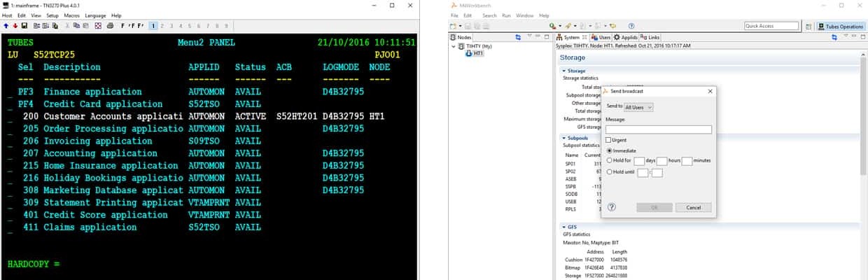Click the printer icon in TN3270 toolbar

tap(110, 26)
